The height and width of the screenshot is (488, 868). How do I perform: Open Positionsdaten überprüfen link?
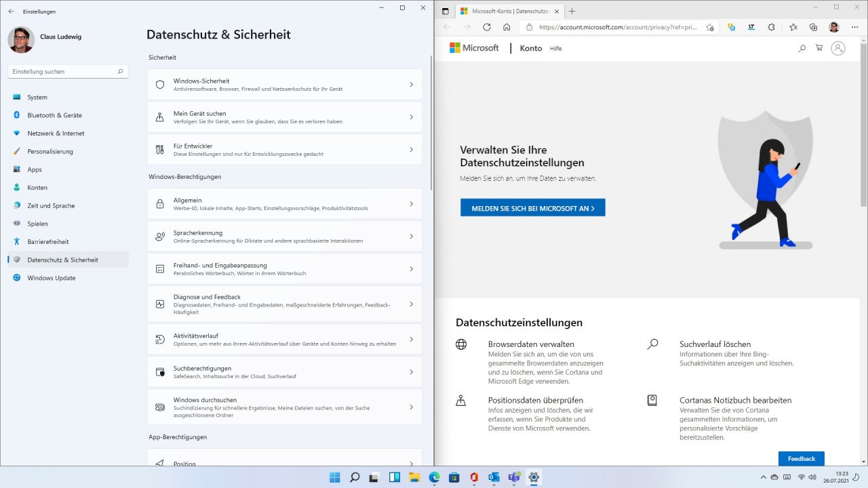[x=535, y=401]
